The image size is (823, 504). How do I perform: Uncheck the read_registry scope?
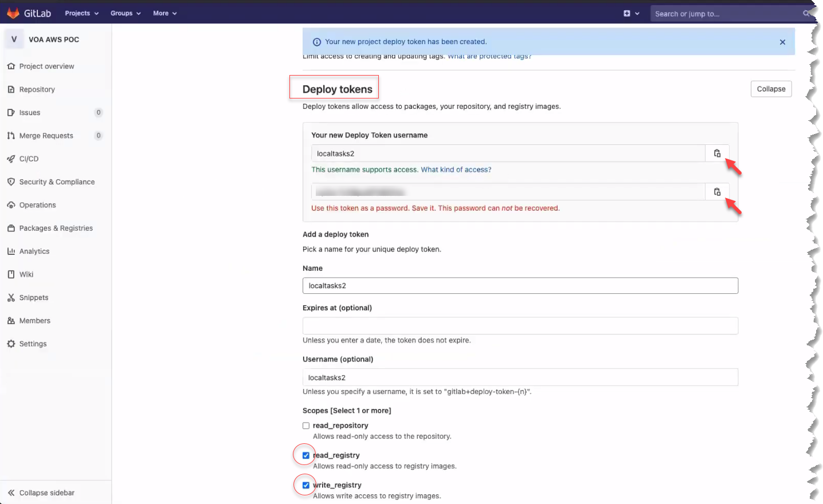tap(306, 455)
